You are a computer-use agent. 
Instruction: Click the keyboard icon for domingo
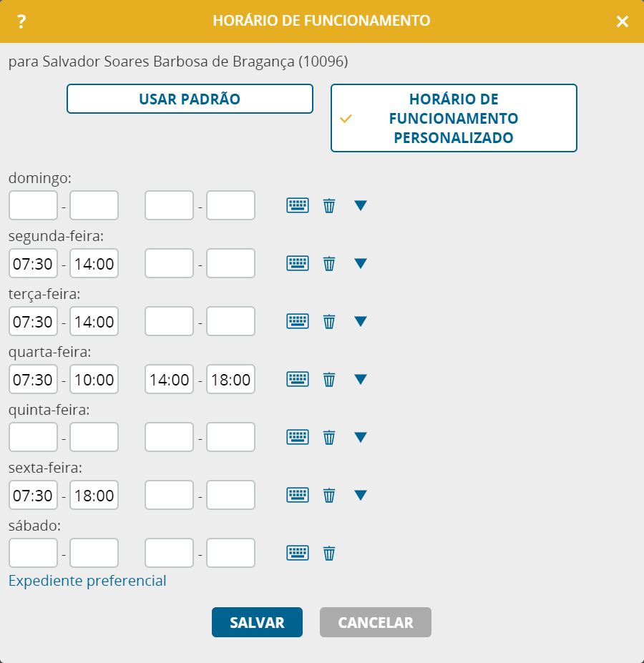tap(298, 205)
